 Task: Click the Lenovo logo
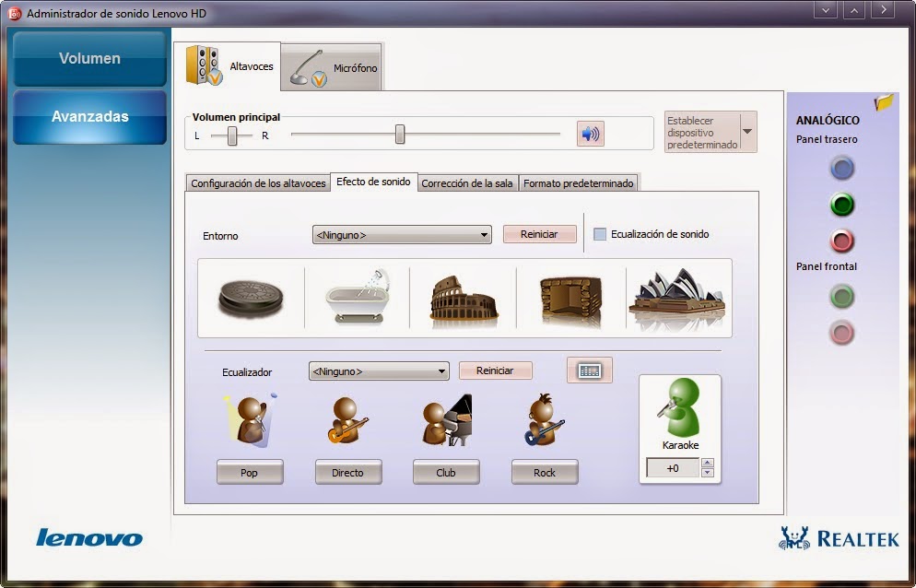click(89, 537)
